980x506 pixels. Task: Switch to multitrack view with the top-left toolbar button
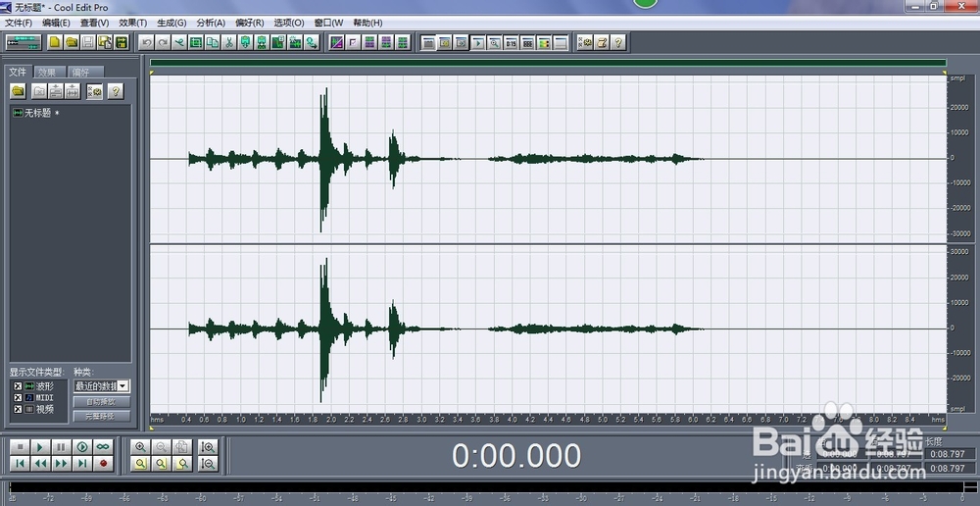24,42
